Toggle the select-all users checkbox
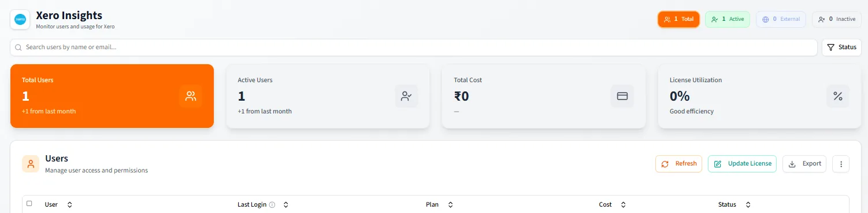Image resolution: width=868 pixels, height=213 pixels. [x=29, y=204]
